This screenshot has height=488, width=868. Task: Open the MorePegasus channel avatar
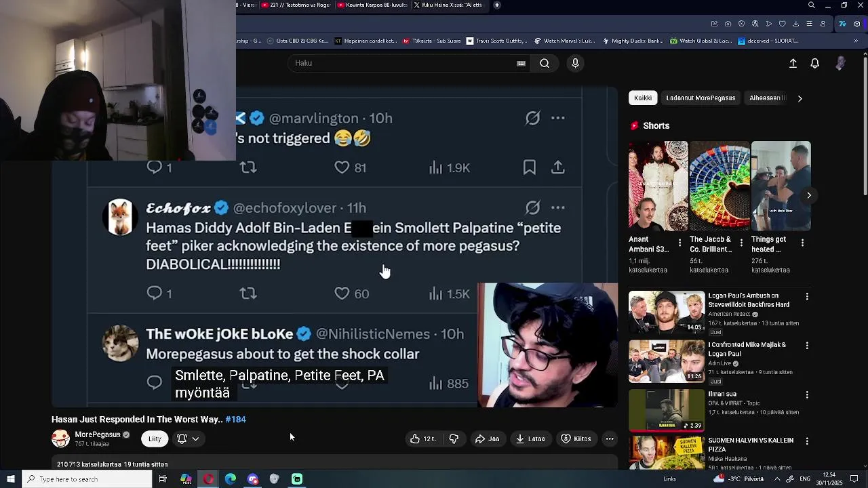(x=60, y=439)
